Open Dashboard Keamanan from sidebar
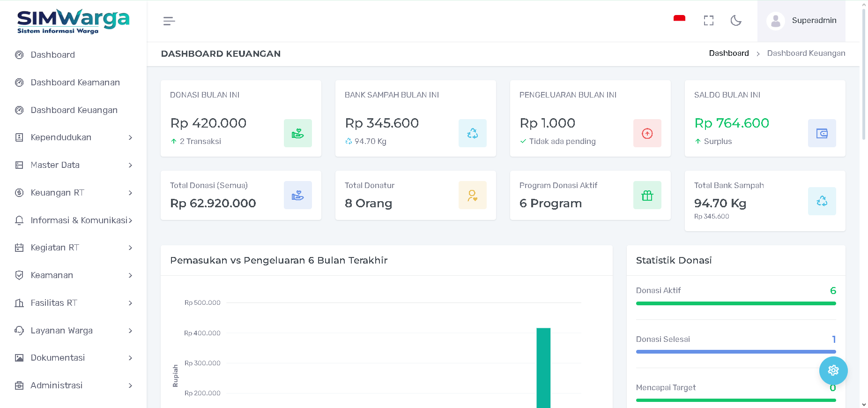The image size is (868, 408). pos(75,83)
